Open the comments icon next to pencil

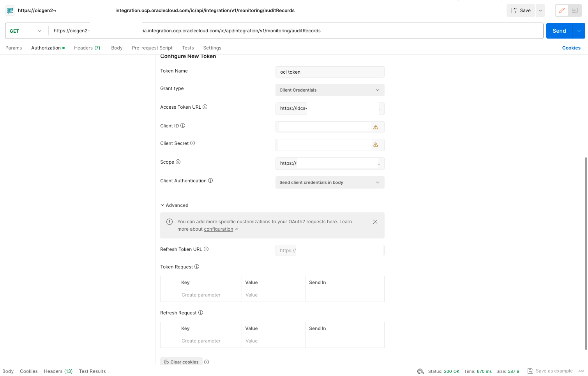pyautogui.click(x=574, y=11)
